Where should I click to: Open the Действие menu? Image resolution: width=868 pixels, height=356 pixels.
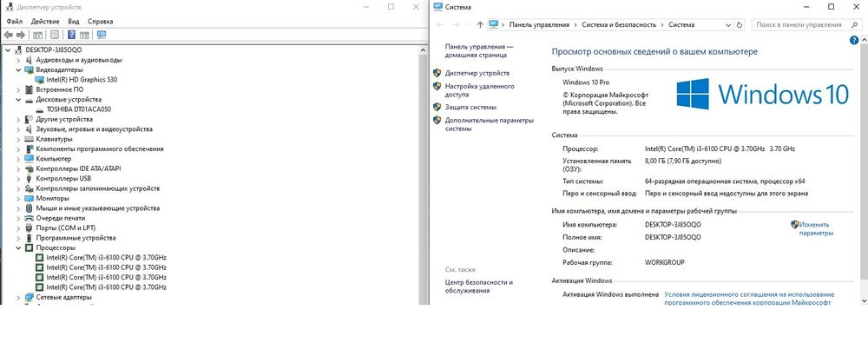point(46,21)
